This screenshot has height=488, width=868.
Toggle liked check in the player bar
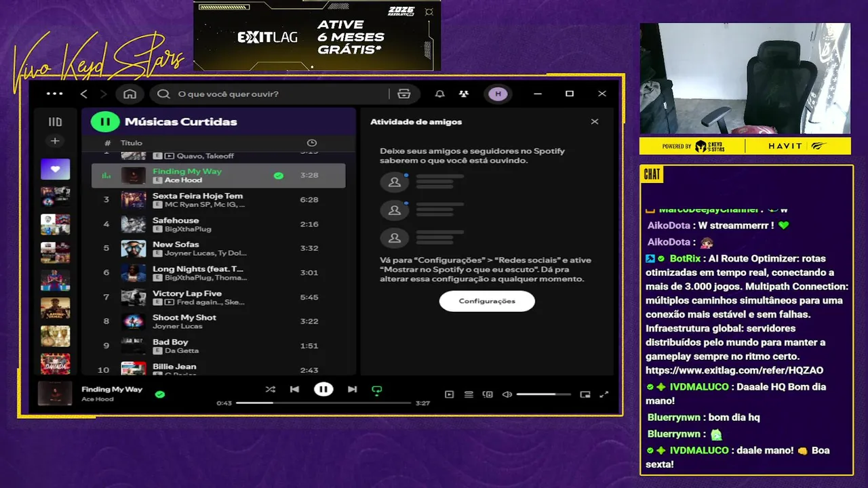160,394
